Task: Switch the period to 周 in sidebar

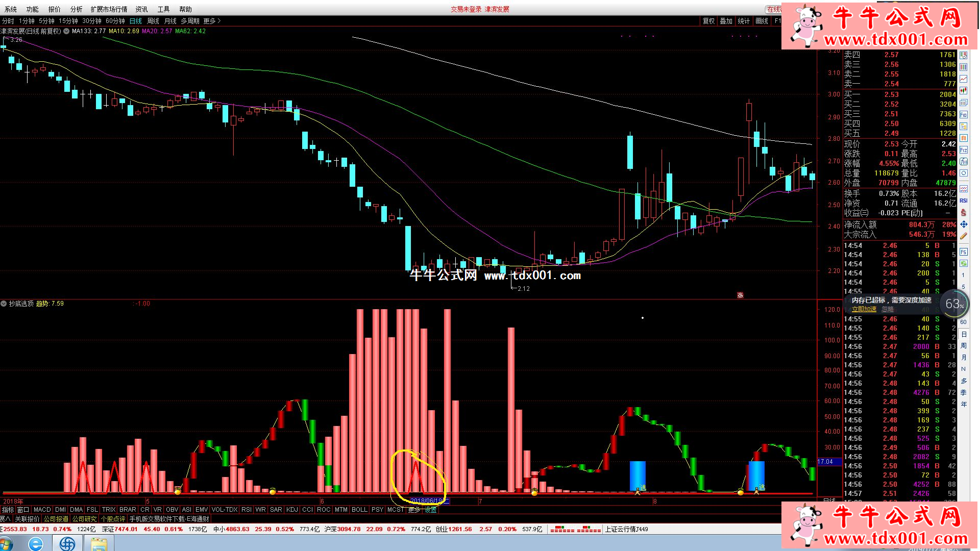Action: (x=963, y=346)
